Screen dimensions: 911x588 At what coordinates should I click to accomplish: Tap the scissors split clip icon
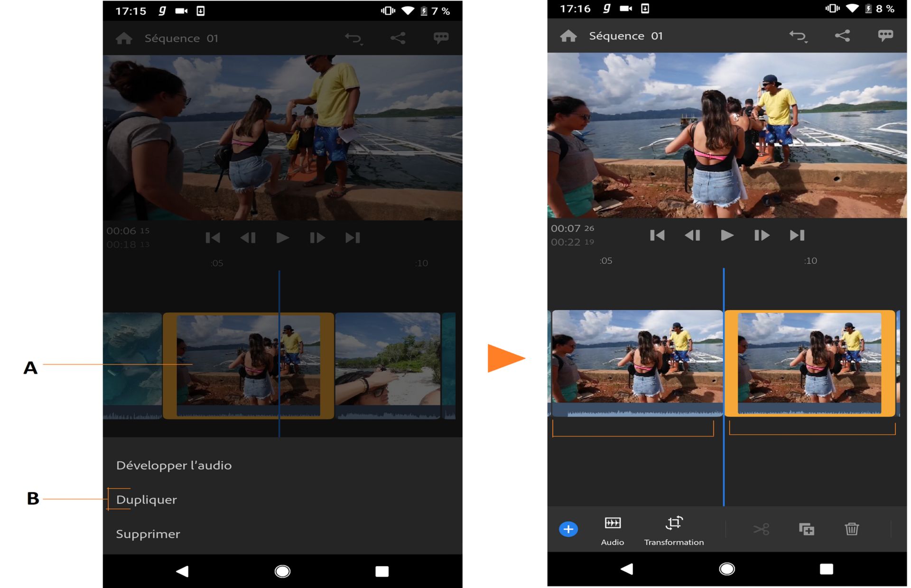point(761,529)
